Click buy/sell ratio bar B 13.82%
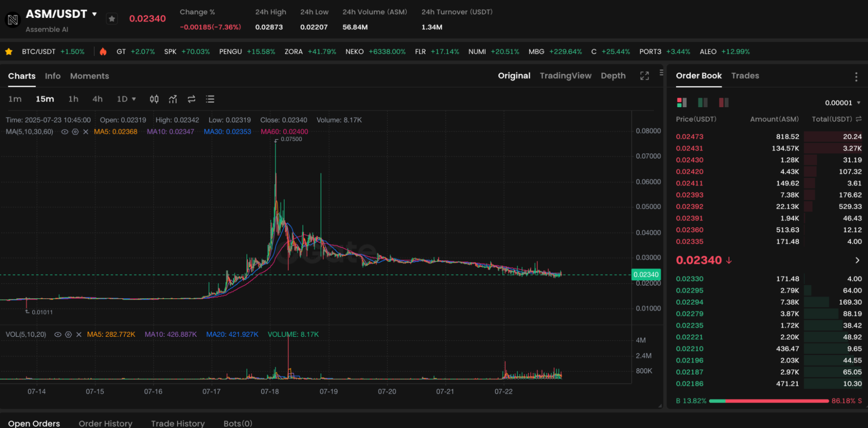This screenshot has height=428, width=868. click(769, 401)
